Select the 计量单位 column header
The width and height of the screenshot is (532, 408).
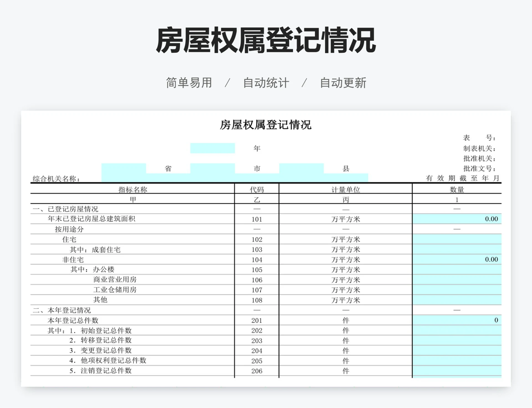[x=346, y=189]
